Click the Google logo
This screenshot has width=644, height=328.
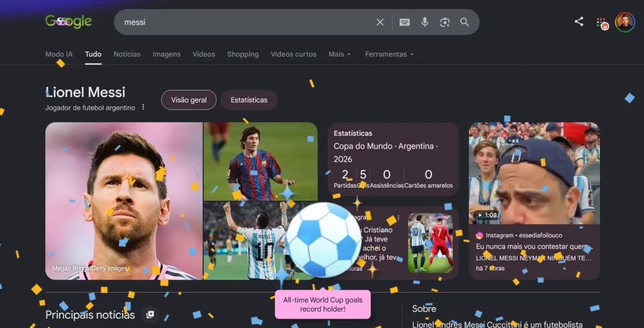tap(69, 21)
